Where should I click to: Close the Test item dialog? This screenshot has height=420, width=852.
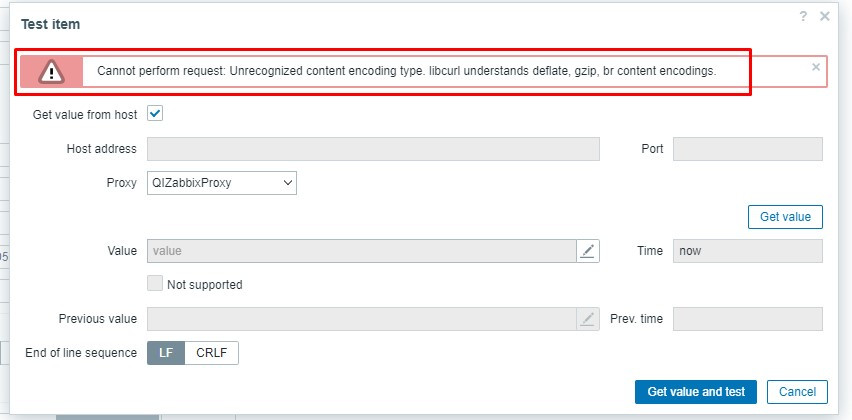point(825,17)
